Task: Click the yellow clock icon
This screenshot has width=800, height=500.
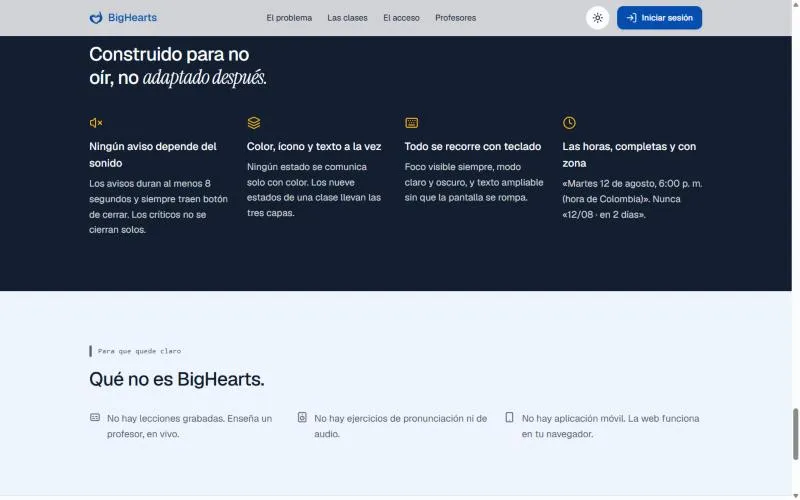Action: [569, 122]
